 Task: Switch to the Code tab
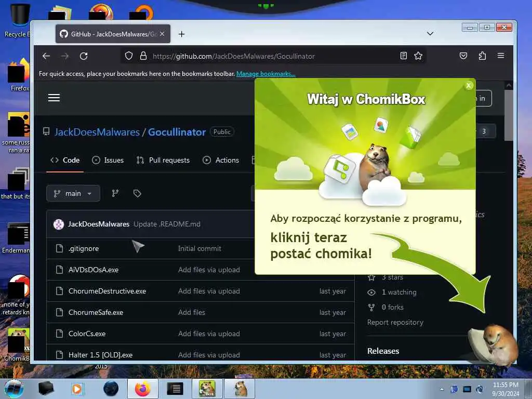pyautogui.click(x=65, y=160)
